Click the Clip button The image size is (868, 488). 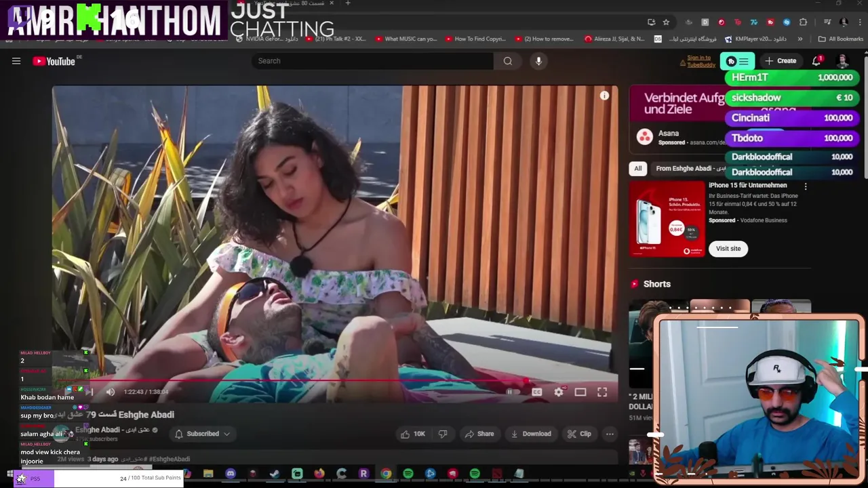click(579, 434)
